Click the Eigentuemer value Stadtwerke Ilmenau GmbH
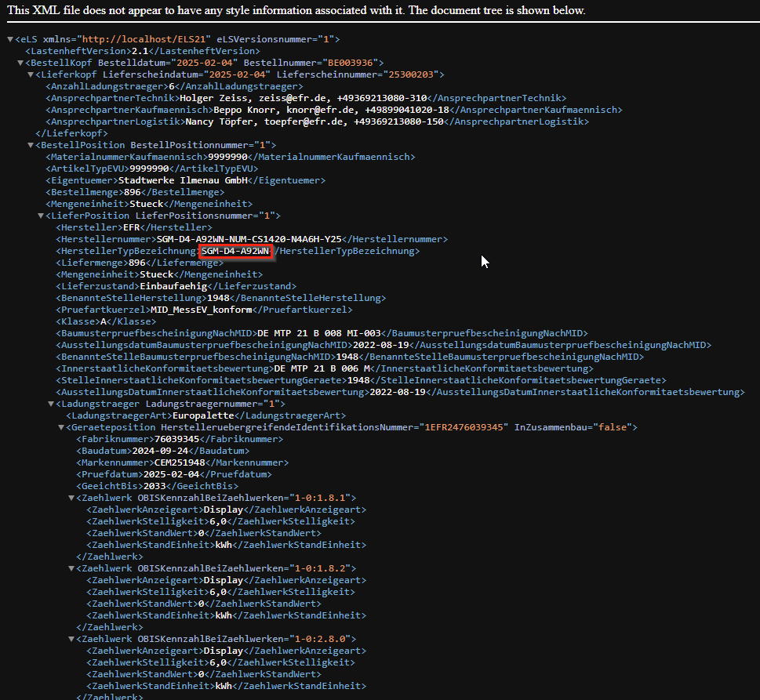Viewport: 760px width, 700px height. (x=183, y=180)
